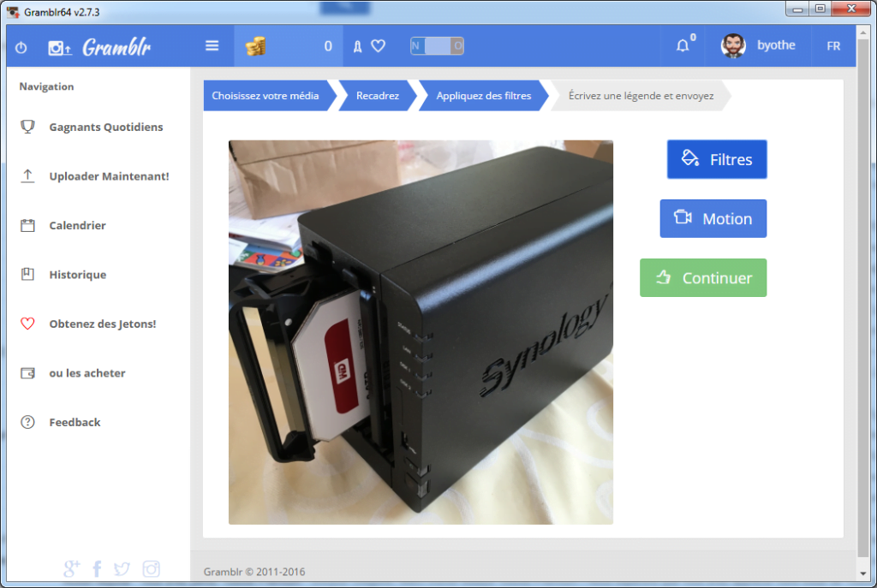Click the heart likes icon in header
This screenshot has width=877, height=588.
[x=378, y=46]
